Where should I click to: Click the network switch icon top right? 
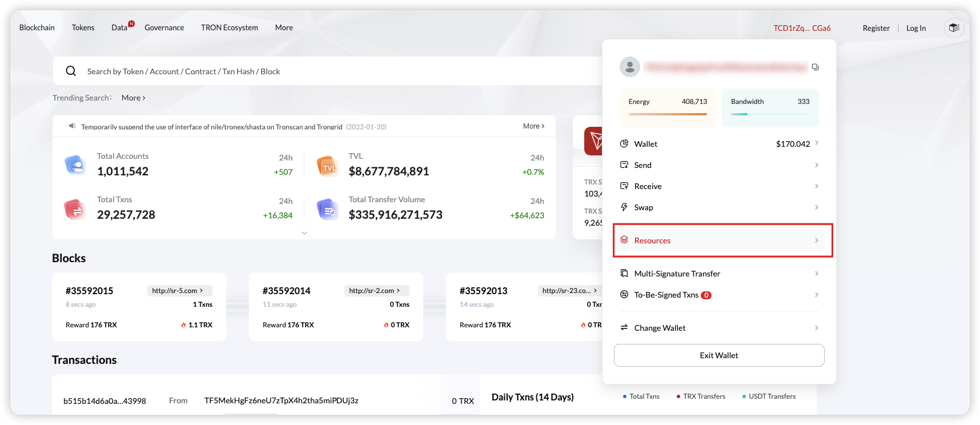(x=954, y=27)
